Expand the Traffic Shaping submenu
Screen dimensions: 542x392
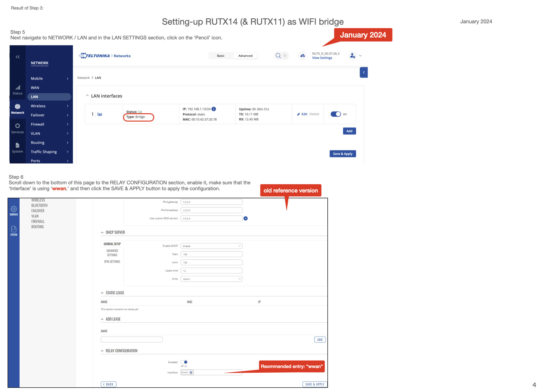(50, 152)
